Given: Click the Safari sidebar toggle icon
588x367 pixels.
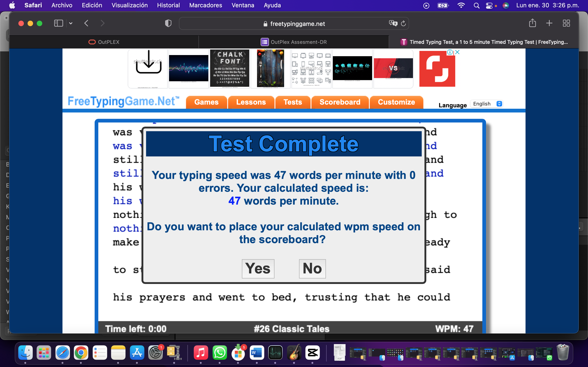Looking at the screenshot, I should [x=58, y=23].
